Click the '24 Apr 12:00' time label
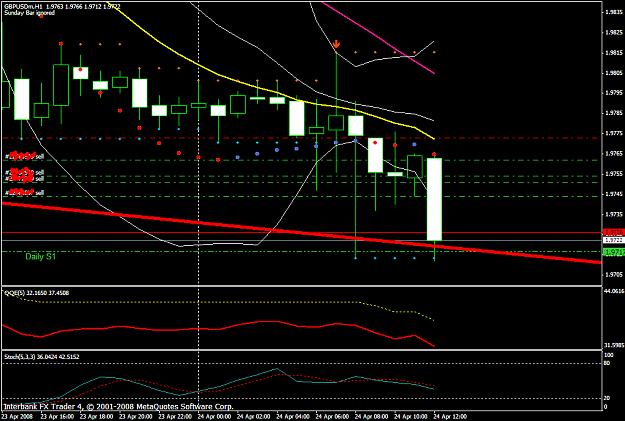The width and height of the screenshot is (625, 421). click(450, 417)
